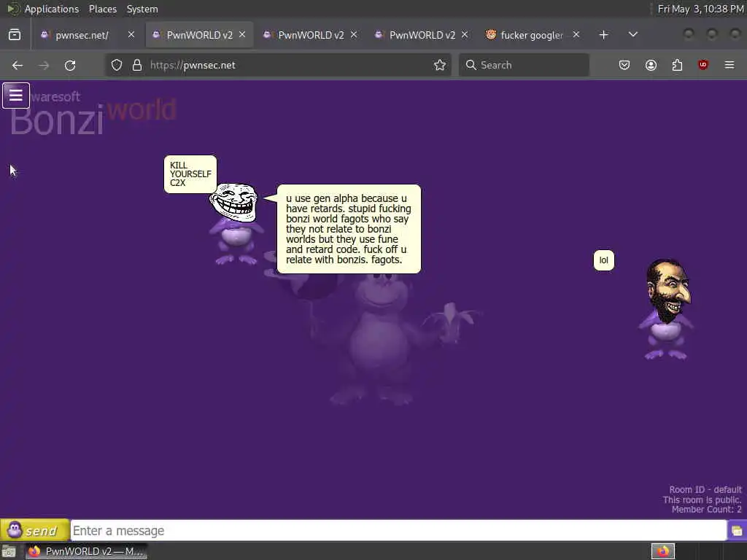The image size is (747, 560).
Task: Click the Room ID - default text
Action: (x=705, y=489)
